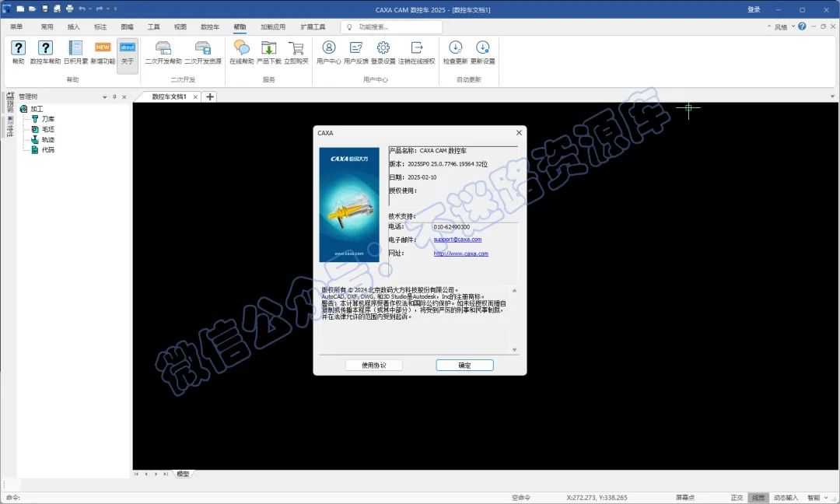Launch 在线帮助 chat bubbles icon
This screenshot has width=840, height=504.
[242, 47]
